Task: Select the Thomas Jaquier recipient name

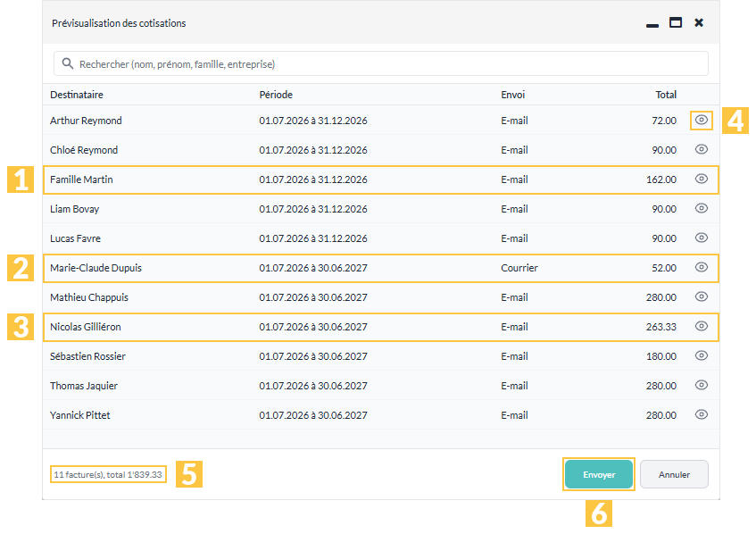Action: tap(84, 386)
